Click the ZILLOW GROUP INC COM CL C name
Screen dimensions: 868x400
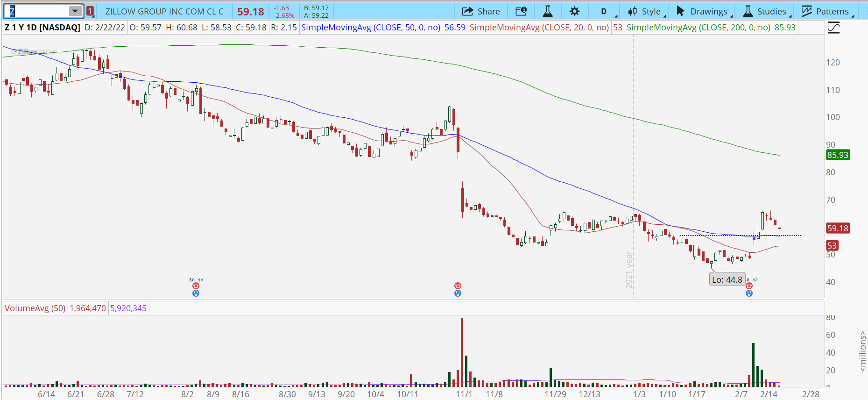pos(164,11)
